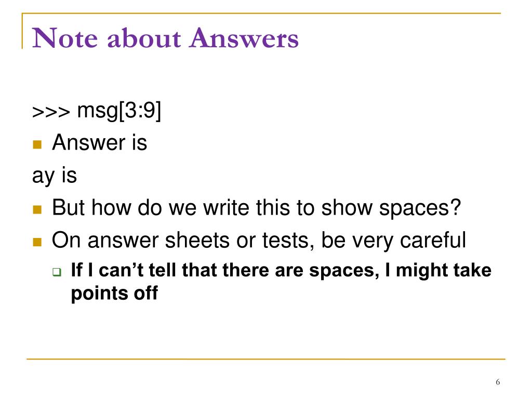This screenshot has height=399, width=532.
Task: Click the hollow square sub-bullet icon
Action: [57, 272]
